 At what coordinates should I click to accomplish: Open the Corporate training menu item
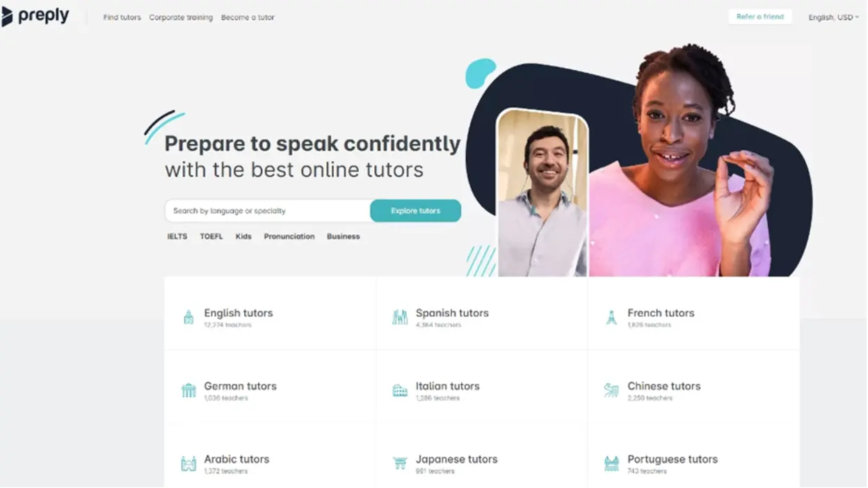[x=181, y=17]
